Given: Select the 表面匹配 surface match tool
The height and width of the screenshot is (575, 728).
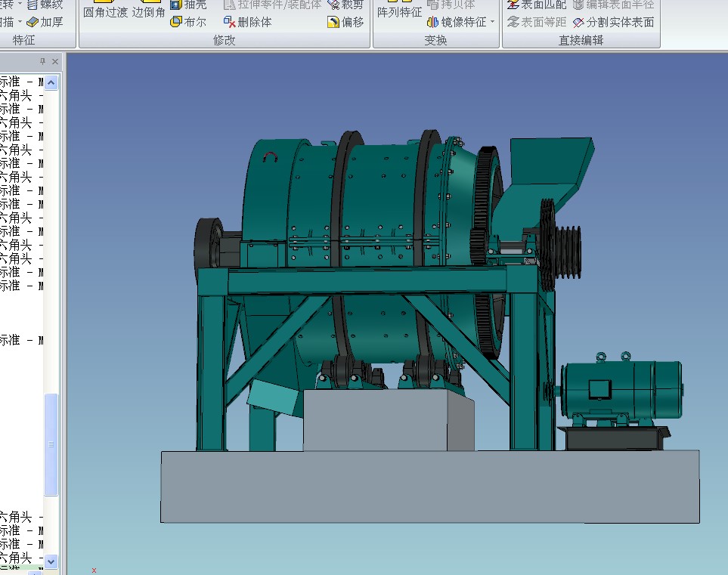Looking at the screenshot, I should (536, 5).
